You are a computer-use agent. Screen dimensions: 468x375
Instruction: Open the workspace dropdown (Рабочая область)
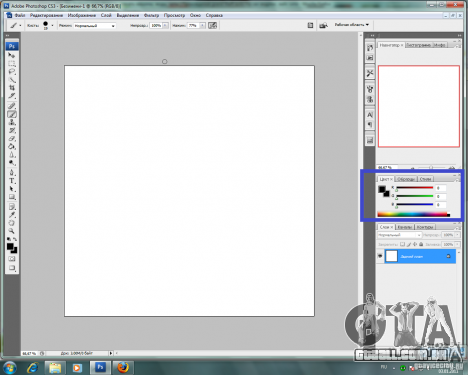click(352, 25)
